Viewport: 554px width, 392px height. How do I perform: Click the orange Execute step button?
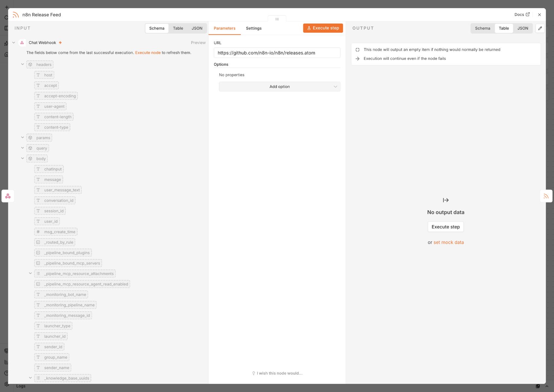pyautogui.click(x=323, y=28)
